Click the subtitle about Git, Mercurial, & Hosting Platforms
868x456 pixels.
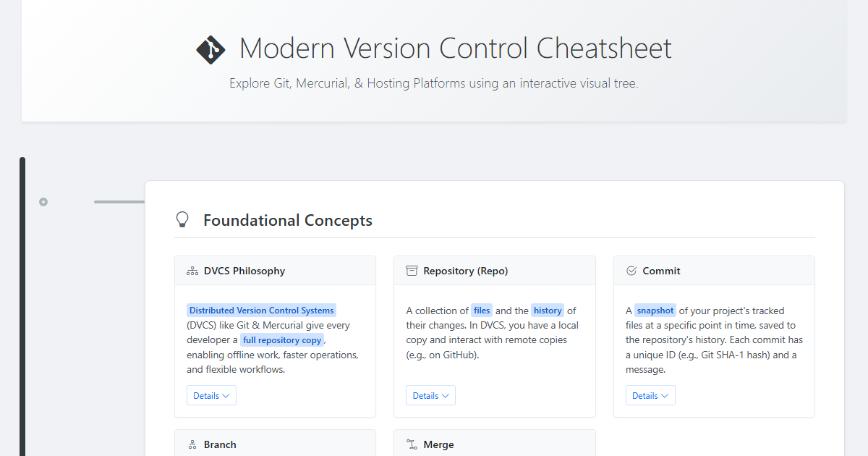434,83
